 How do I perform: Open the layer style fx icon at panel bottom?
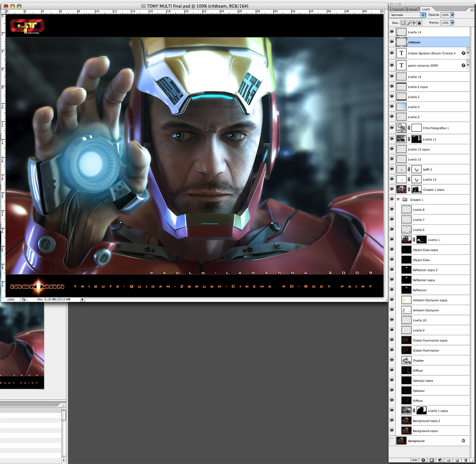pyautogui.click(x=423, y=460)
